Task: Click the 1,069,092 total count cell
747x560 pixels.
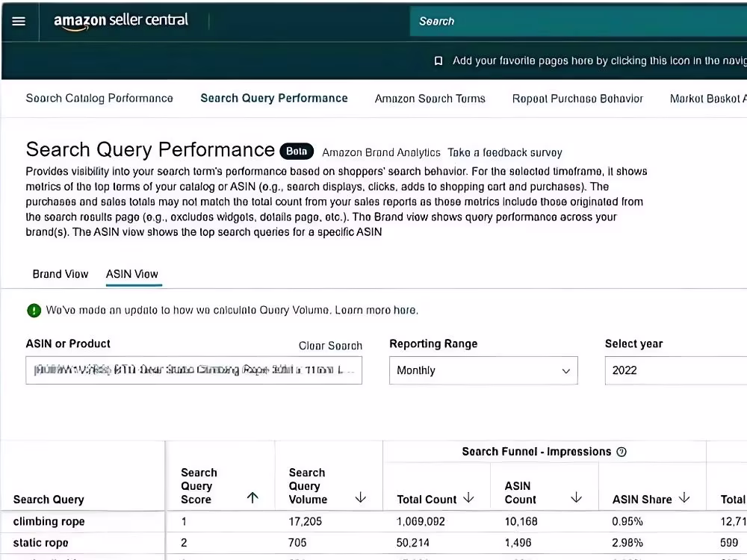Action: pos(421,522)
